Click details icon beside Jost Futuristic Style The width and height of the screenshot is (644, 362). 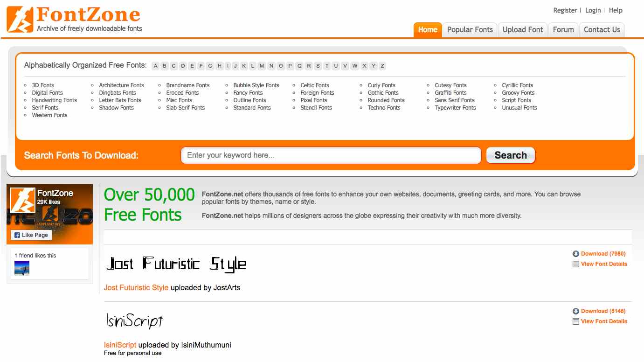point(576,264)
